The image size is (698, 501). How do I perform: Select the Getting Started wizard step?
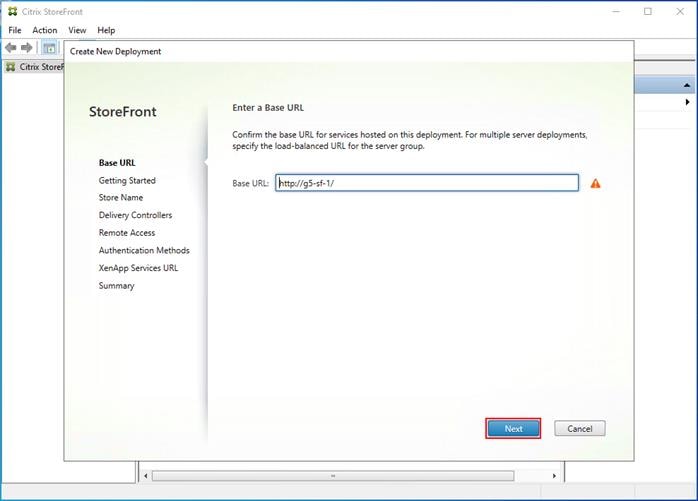pyautogui.click(x=127, y=180)
